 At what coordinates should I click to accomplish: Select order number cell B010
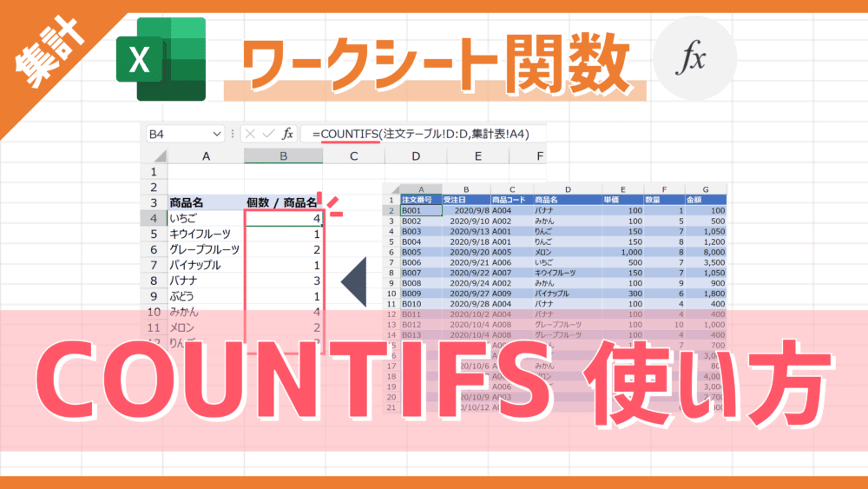point(421,304)
